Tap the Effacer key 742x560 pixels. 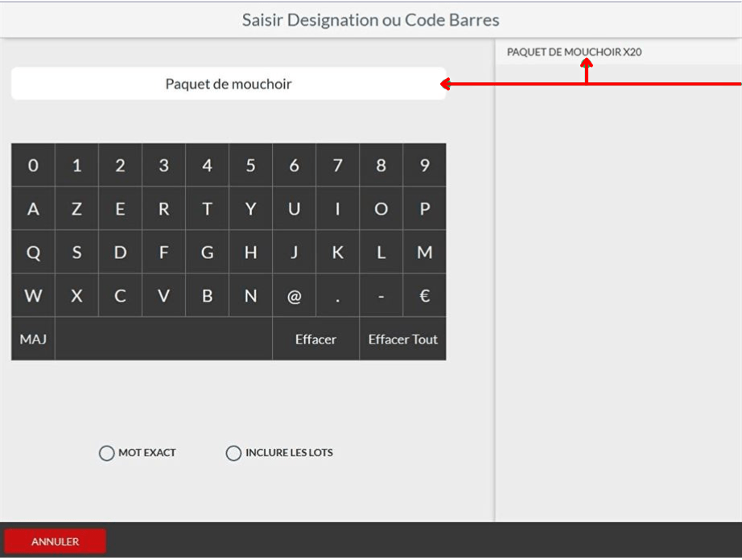315,339
